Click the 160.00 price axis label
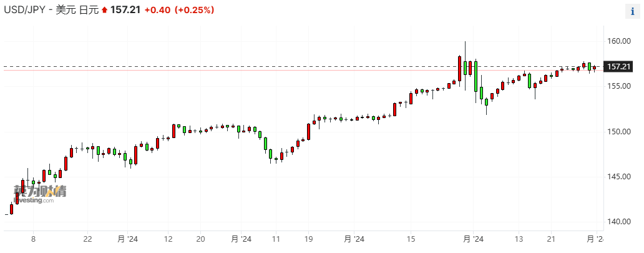Image resolution: width=644 pixels, height=253 pixels. tap(618, 41)
